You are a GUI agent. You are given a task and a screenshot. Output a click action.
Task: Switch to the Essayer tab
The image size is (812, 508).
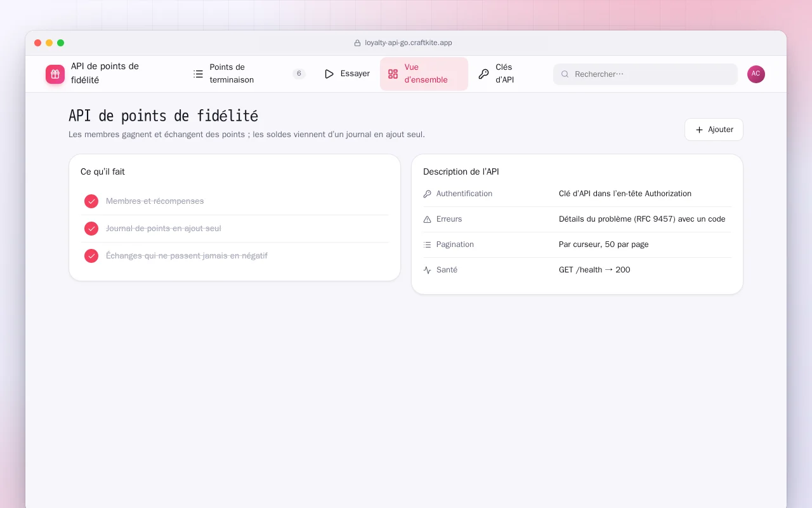point(347,74)
